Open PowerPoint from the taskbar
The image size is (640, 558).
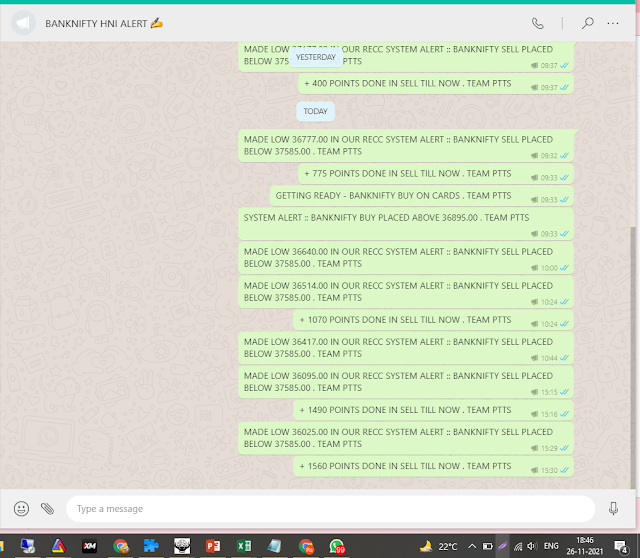coord(213,546)
